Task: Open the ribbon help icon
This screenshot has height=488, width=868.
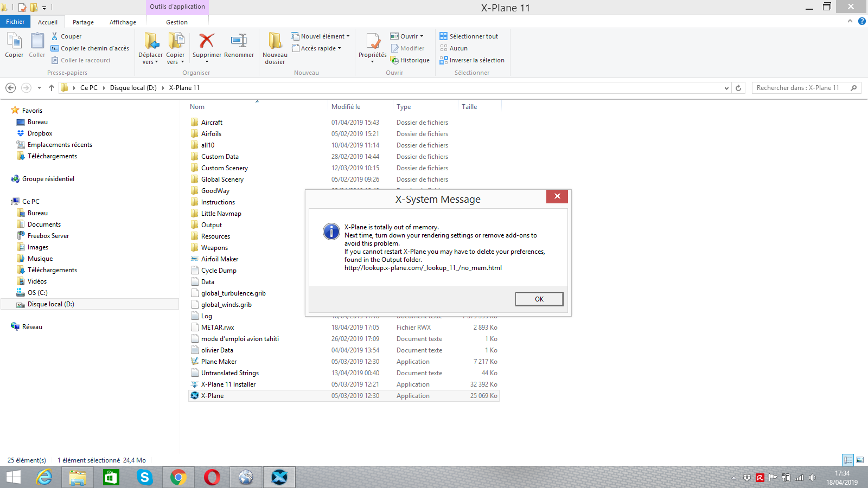Action: point(862,21)
